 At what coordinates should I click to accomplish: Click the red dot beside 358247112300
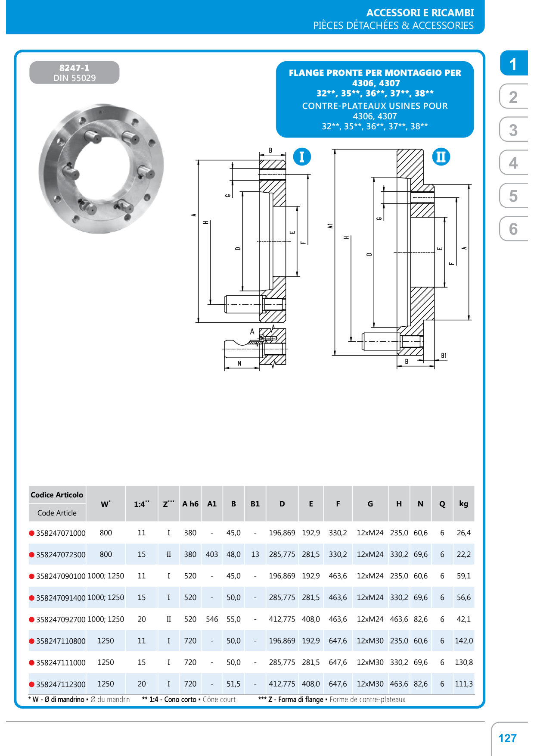[x=31, y=684]
